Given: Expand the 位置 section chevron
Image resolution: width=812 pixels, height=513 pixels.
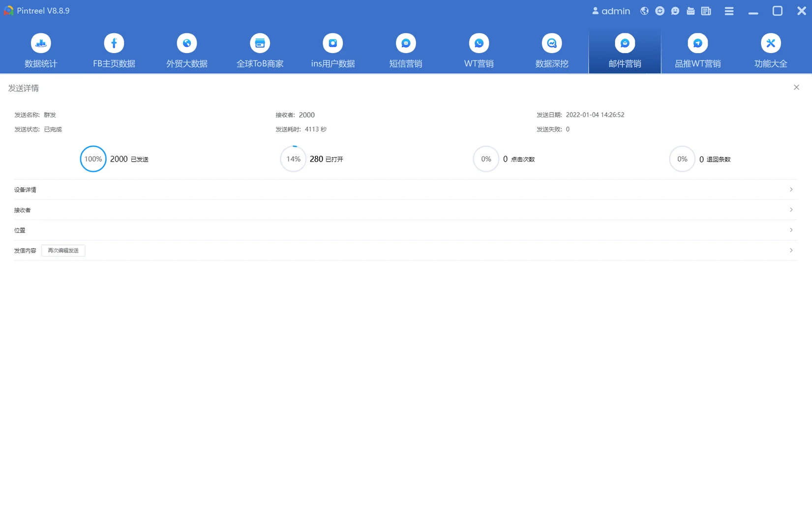Looking at the screenshot, I should [791, 230].
